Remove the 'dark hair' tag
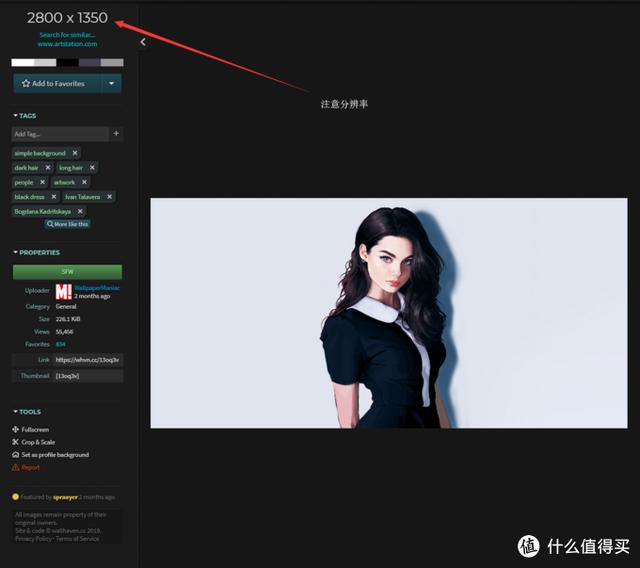Screen dimensions: 640x568 (48, 167)
